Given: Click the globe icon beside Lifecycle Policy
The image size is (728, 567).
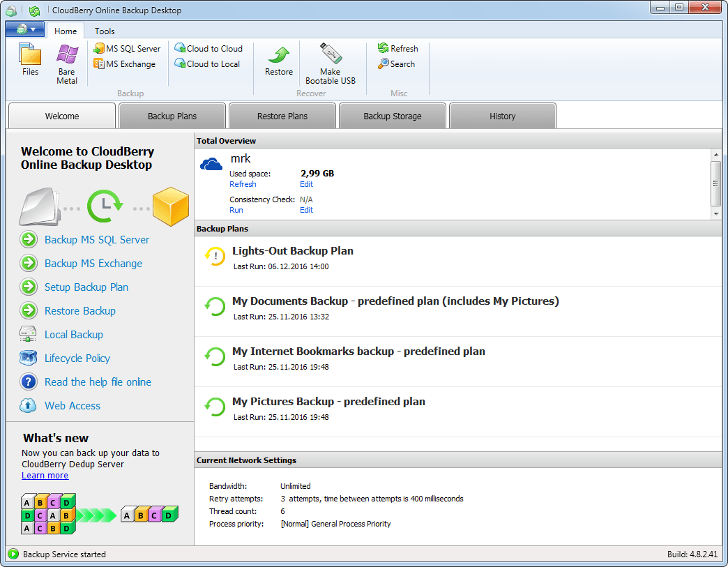Looking at the screenshot, I should (x=29, y=358).
